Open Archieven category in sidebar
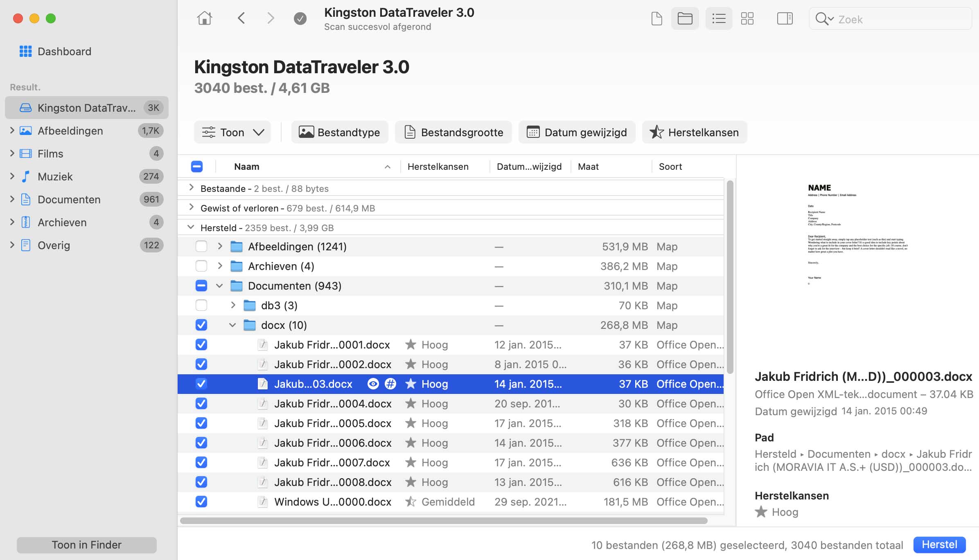 click(x=87, y=222)
